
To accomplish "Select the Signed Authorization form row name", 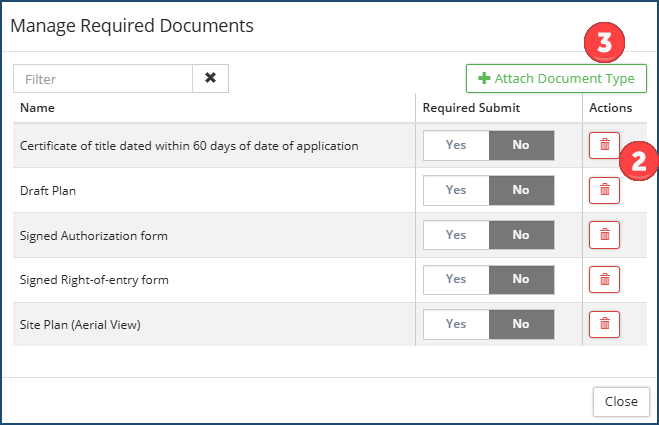I will click(x=93, y=236).
